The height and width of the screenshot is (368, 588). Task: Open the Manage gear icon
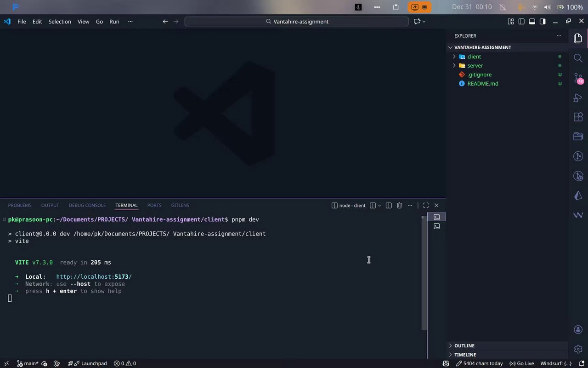pos(578,349)
